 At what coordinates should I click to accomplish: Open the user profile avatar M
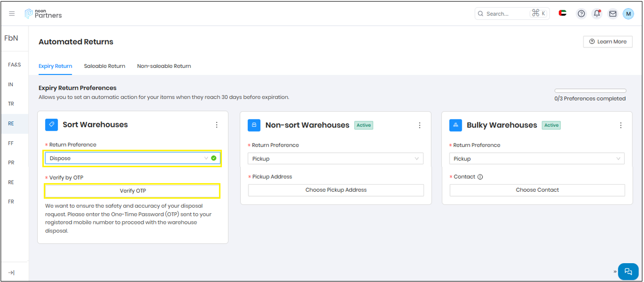coord(628,14)
